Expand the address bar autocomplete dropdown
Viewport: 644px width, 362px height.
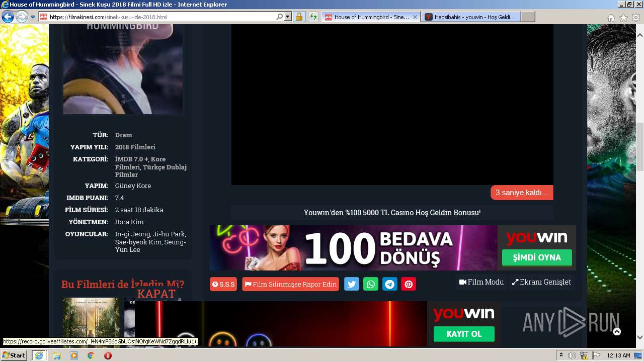point(288,17)
